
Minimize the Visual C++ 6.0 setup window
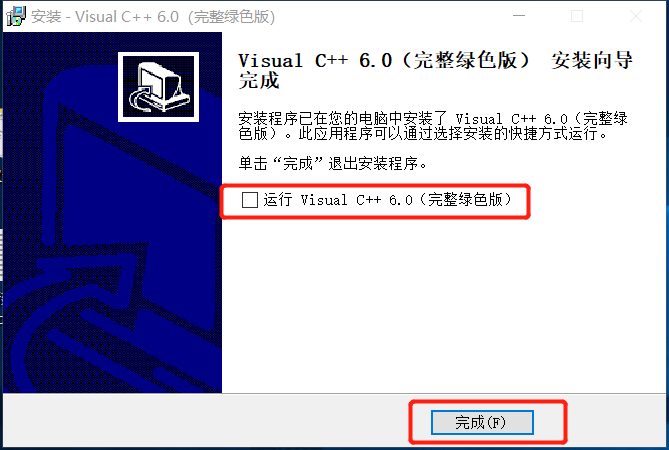(x=518, y=16)
